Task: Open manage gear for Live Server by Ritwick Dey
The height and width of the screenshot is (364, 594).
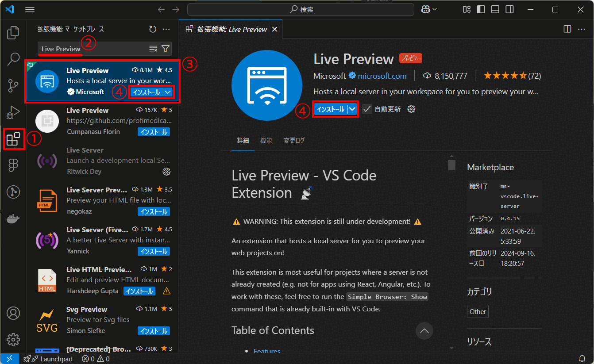Action: [166, 171]
